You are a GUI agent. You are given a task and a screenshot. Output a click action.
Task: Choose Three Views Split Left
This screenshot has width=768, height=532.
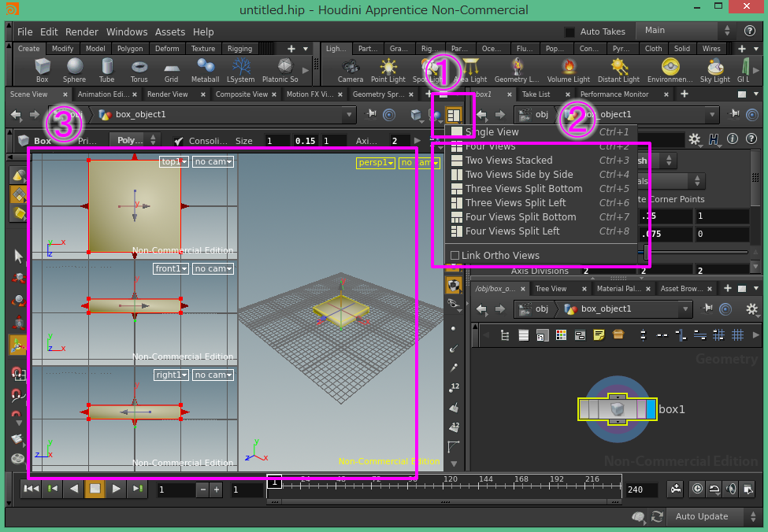pos(540,202)
